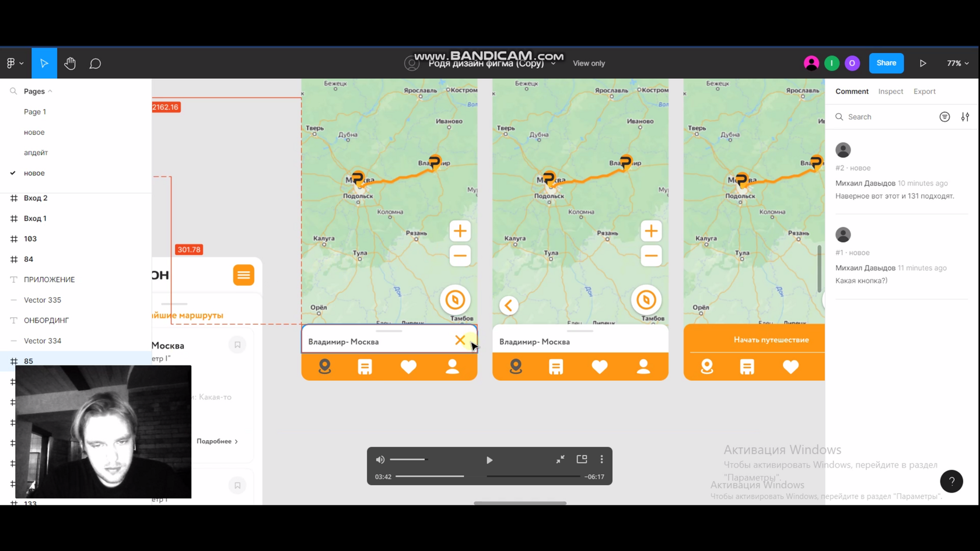980x551 pixels.
Task: Click the comments Search field
Action: (884, 117)
